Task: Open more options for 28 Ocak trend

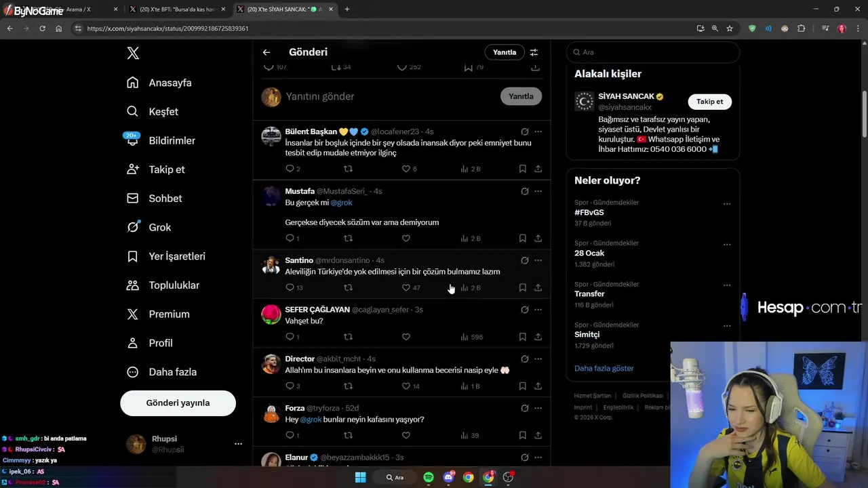Action: (x=727, y=244)
